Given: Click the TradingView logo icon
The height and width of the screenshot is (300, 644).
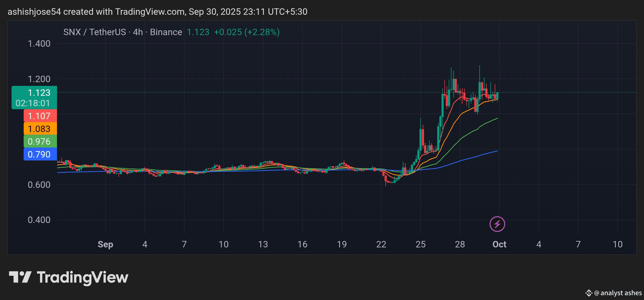Looking at the screenshot, I should [20, 277].
